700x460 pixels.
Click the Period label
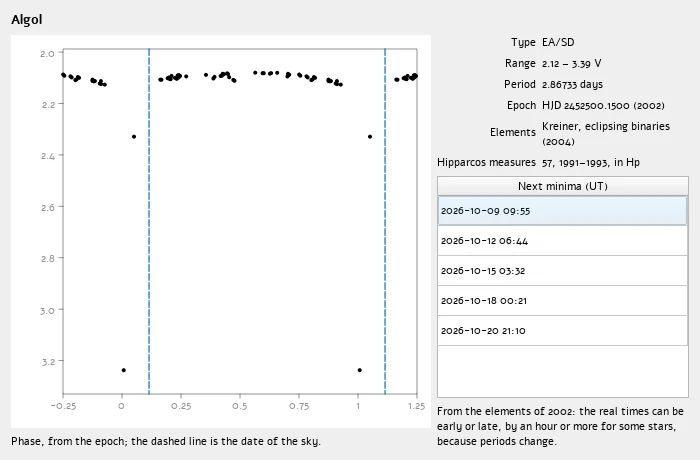pos(520,84)
